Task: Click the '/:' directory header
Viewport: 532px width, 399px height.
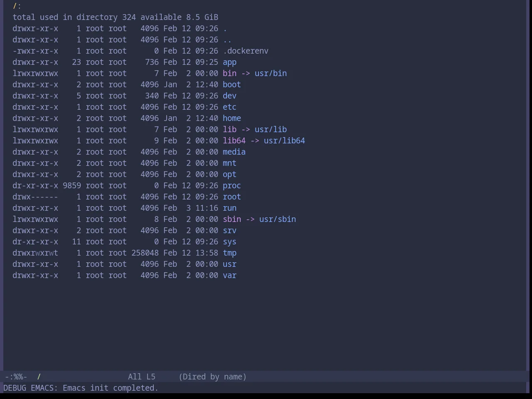Action: coord(17,6)
